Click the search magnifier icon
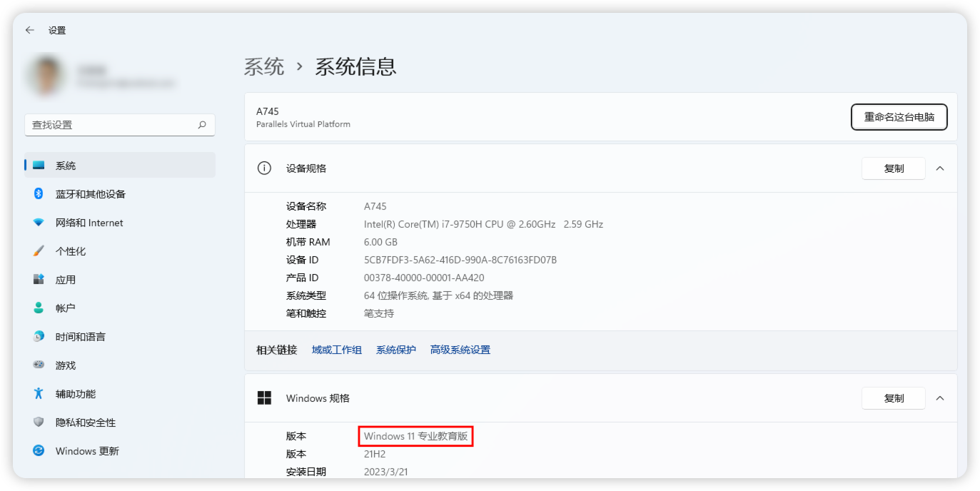Screen dimensions: 980x491 [202, 125]
